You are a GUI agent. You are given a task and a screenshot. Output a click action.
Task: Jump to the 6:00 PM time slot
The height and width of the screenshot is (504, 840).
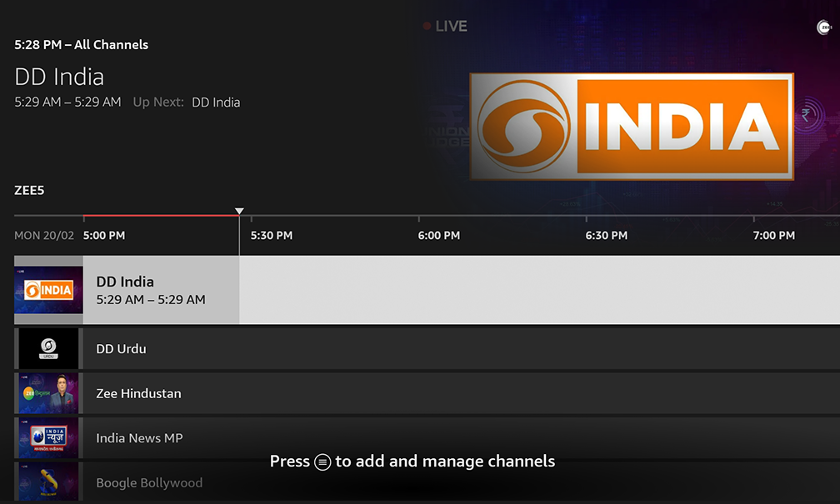(x=438, y=235)
